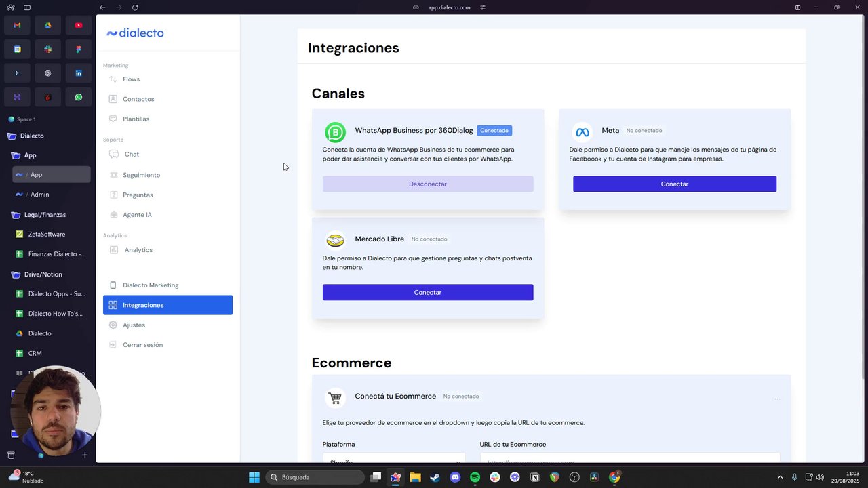The width and height of the screenshot is (868, 488).
Task: Open Flows in the Marketing menu
Action: 167,79
